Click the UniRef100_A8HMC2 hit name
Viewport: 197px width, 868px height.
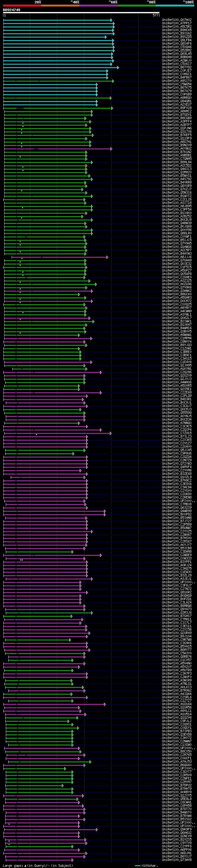[x=177, y=111]
